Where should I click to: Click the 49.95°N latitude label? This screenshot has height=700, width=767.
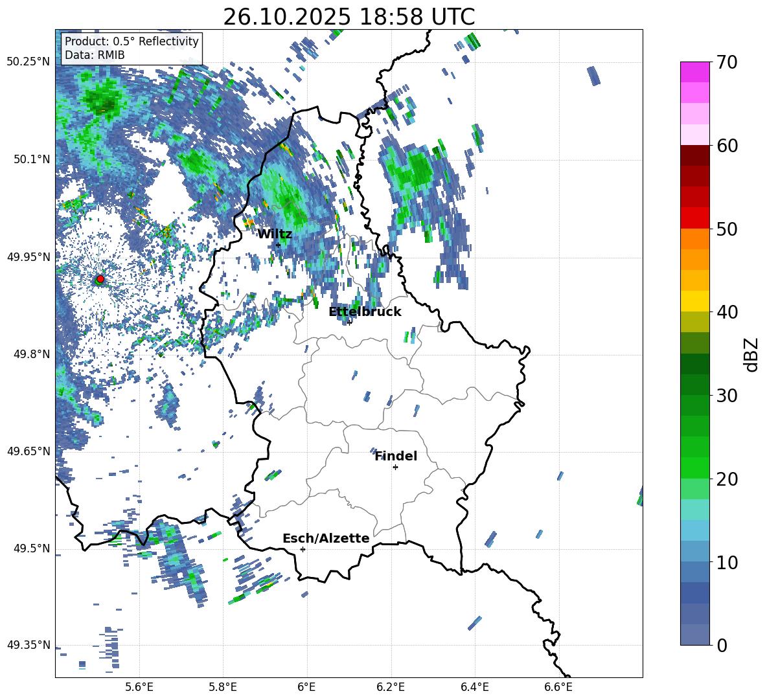click(29, 256)
